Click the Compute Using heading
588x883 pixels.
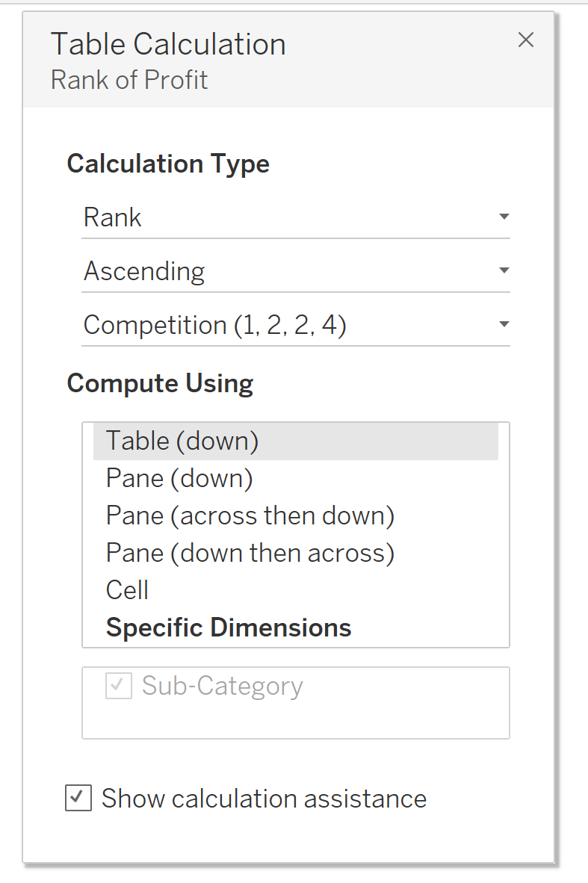click(x=160, y=383)
